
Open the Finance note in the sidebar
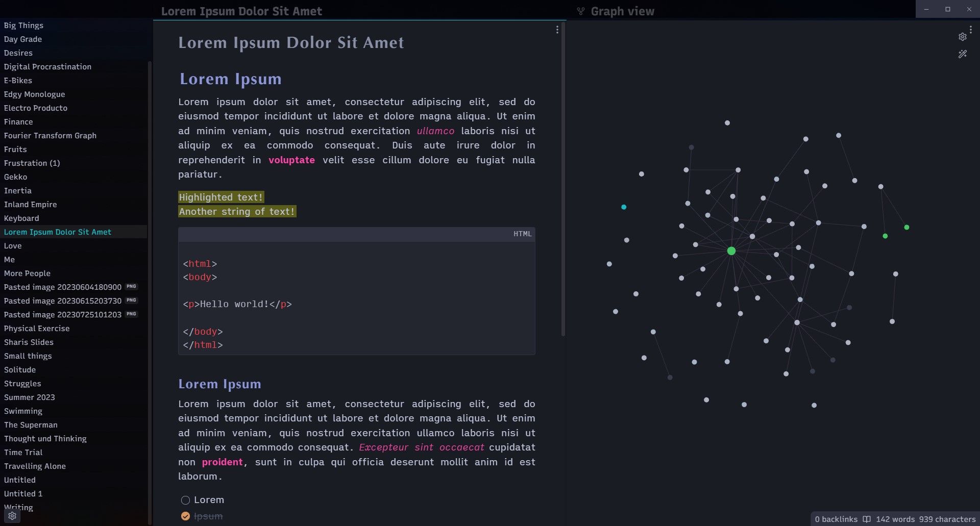pos(18,121)
